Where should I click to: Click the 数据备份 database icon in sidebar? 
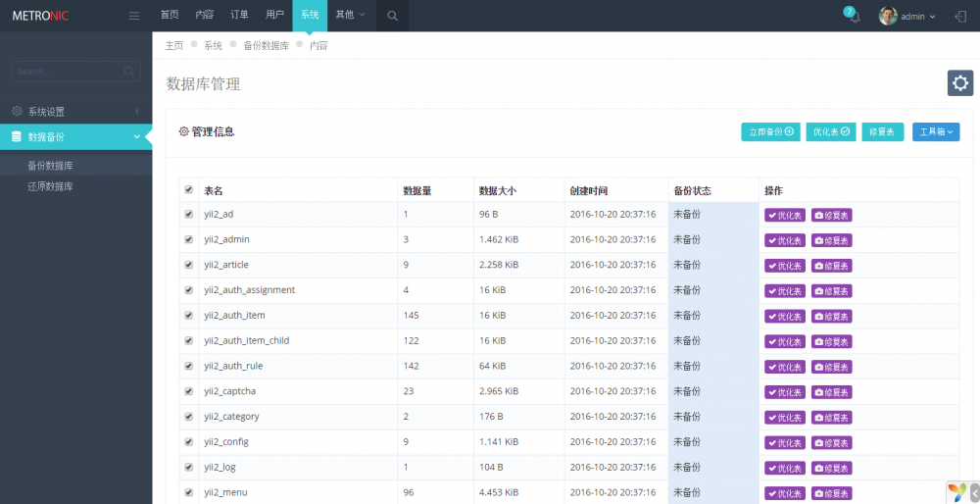pyautogui.click(x=17, y=136)
